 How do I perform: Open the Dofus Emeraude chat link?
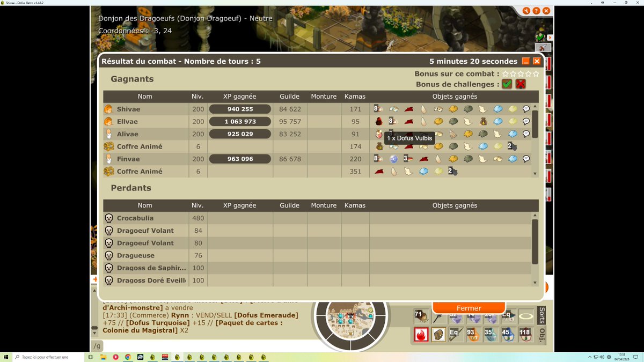tap(266, 315)
